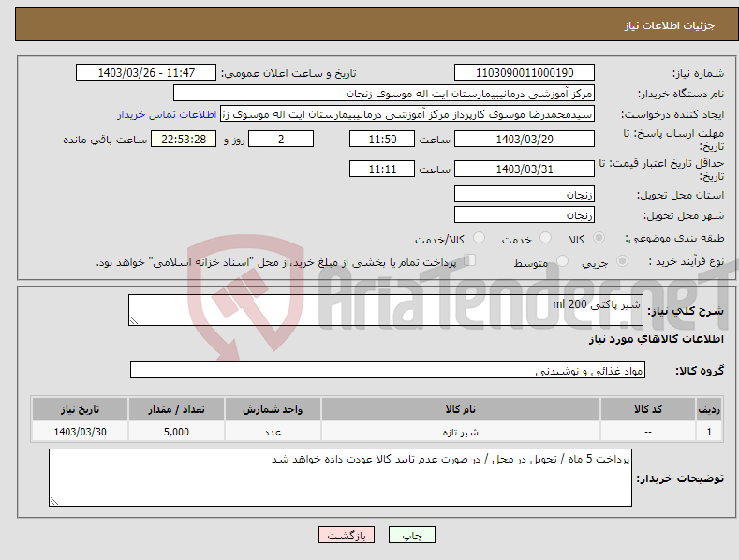Screen dimensions: 739x560
Task: Click the شیر تازه table cell
Action: click(x=461, y=432)
